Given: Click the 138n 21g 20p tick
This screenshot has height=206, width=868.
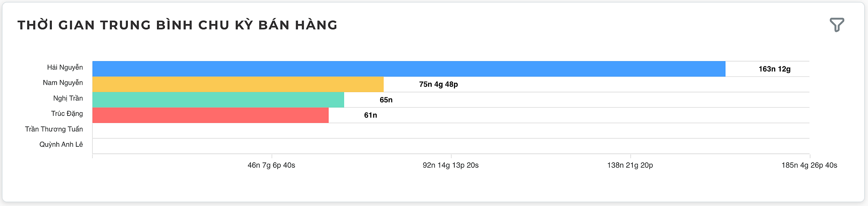Looking at the screenshot, I should pyautogui.click(x=630, y=165).
